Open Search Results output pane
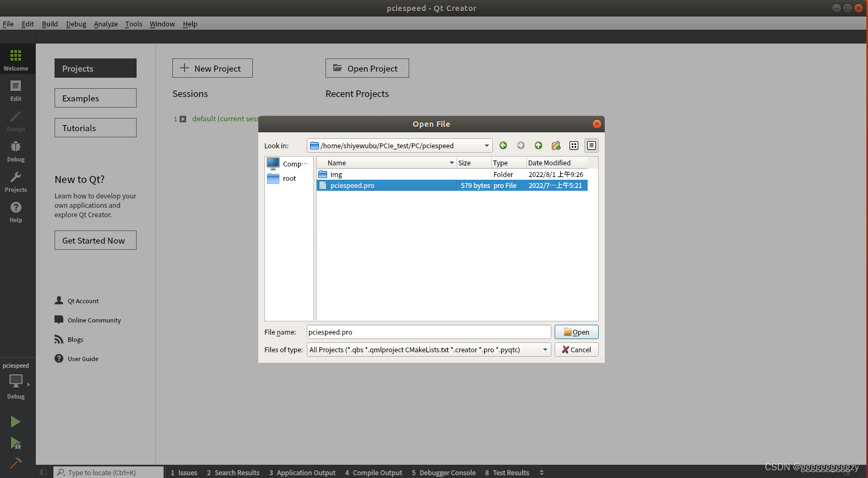The width and height of the screenshot is (868, 478). point(233,472)
